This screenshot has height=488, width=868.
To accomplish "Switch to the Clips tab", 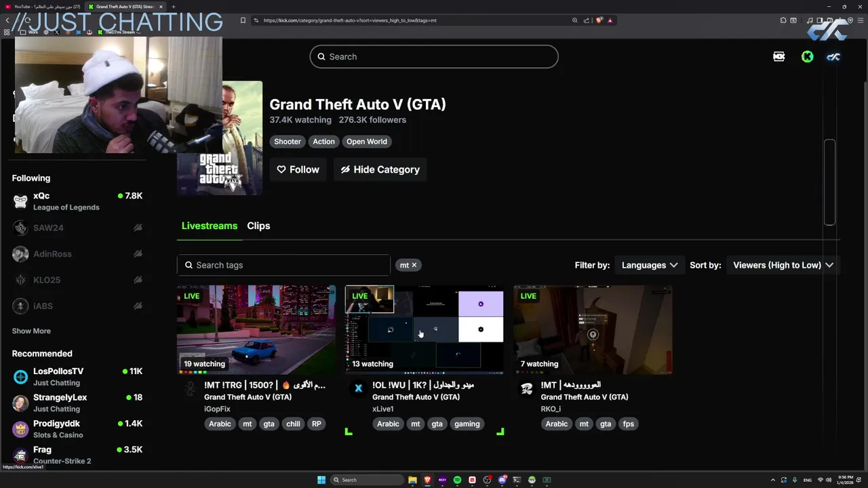I will tap(258, 226).
